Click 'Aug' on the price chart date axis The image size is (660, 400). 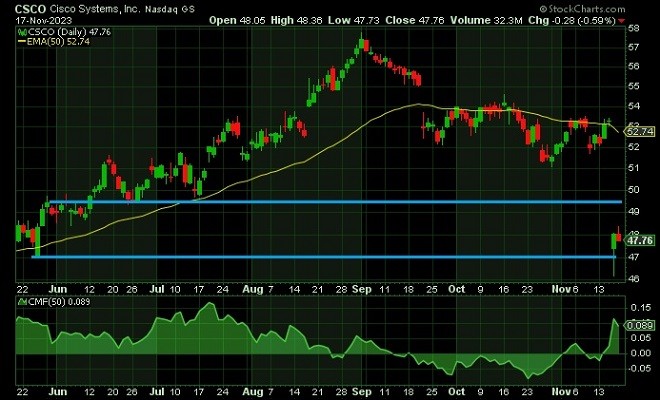[x=253, y=289]
